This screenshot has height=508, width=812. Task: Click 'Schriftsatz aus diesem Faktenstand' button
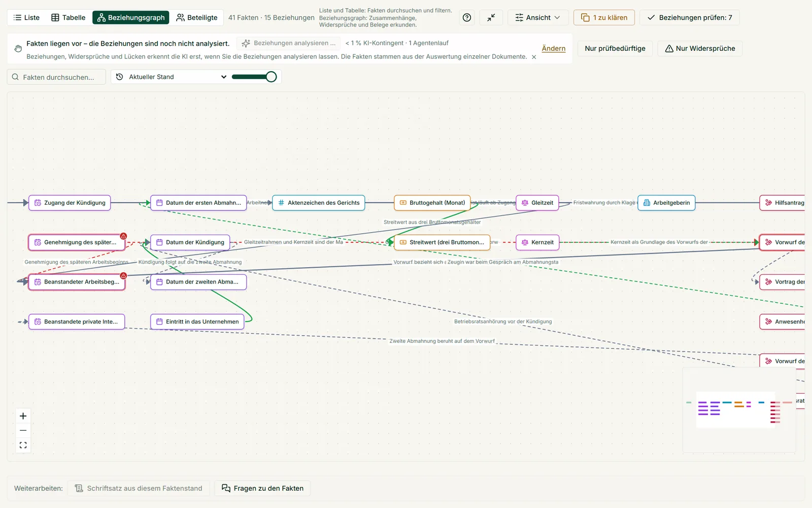point(139,488)
